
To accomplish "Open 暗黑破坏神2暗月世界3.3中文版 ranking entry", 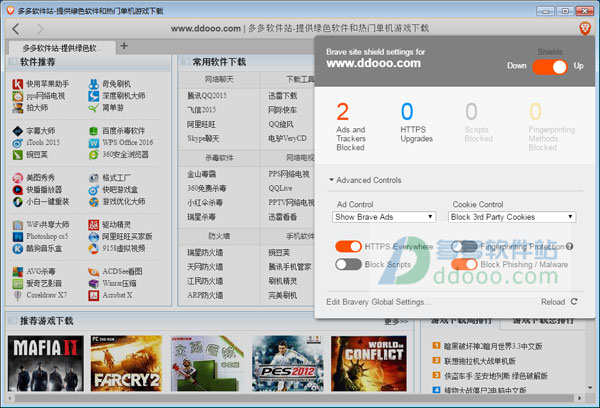I will [493, 346].
